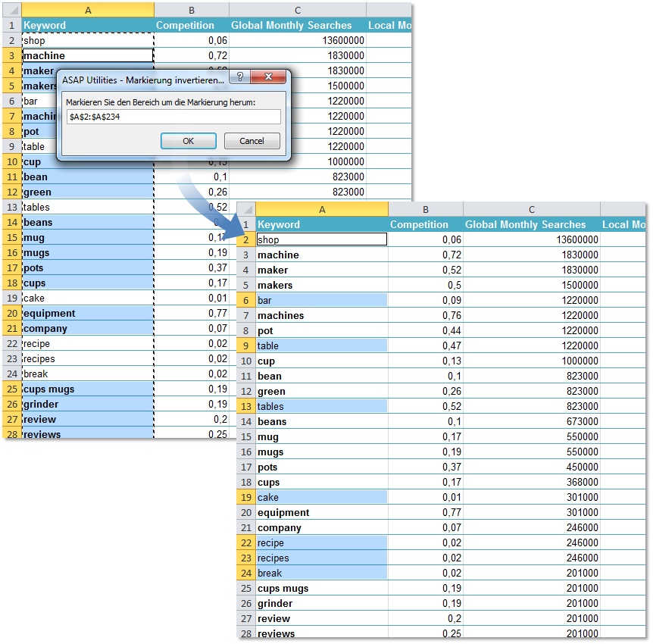Click cell '673000' in right sheet
The image size is (653, 644).
tap(532, 421)
